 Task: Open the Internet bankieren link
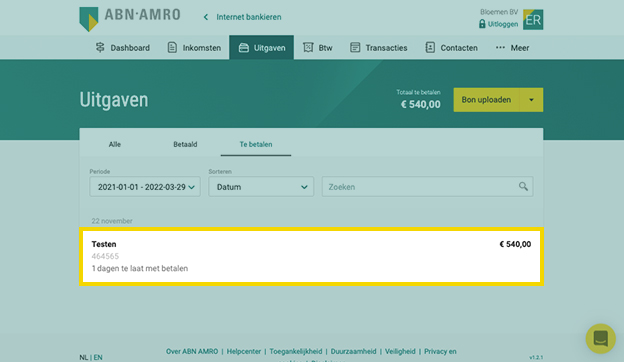249,17
